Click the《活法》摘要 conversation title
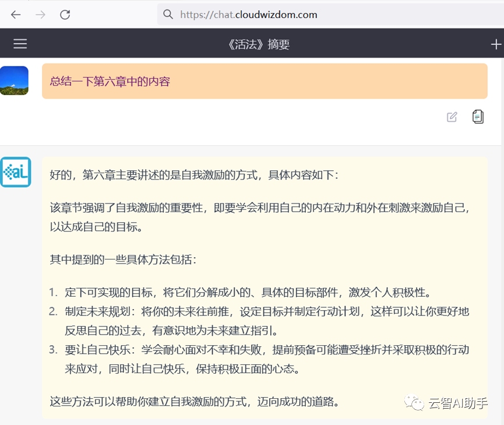Viewport: 504px width, 425px height. click(x=259, y=44)
